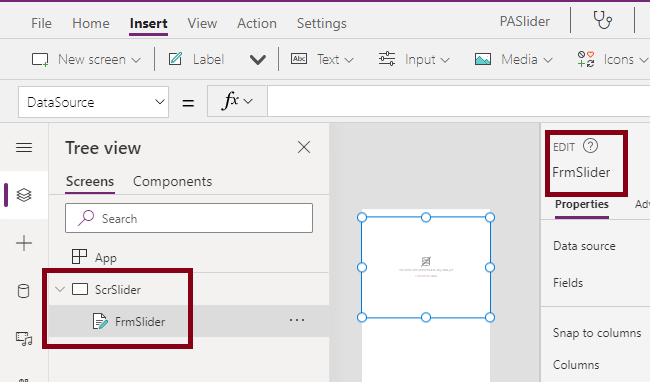The height and width of the screenshot is (382, 650).
Task: Click the Label button text
Action: pyautogui.click(x=208, y=60)
